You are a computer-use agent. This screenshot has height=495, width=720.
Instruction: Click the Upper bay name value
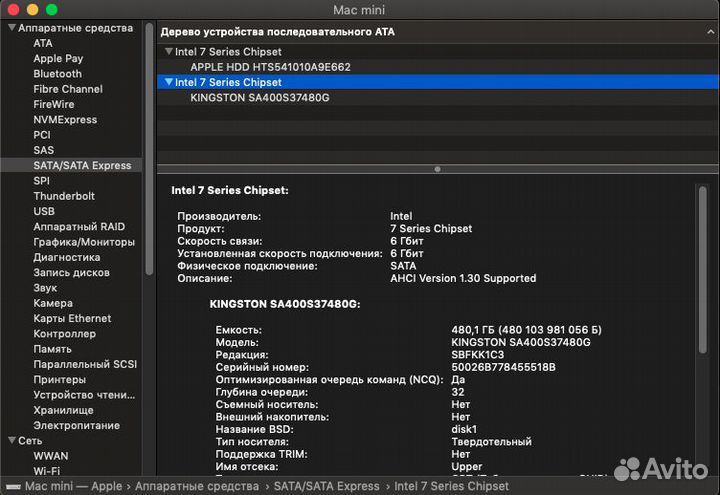467,467
